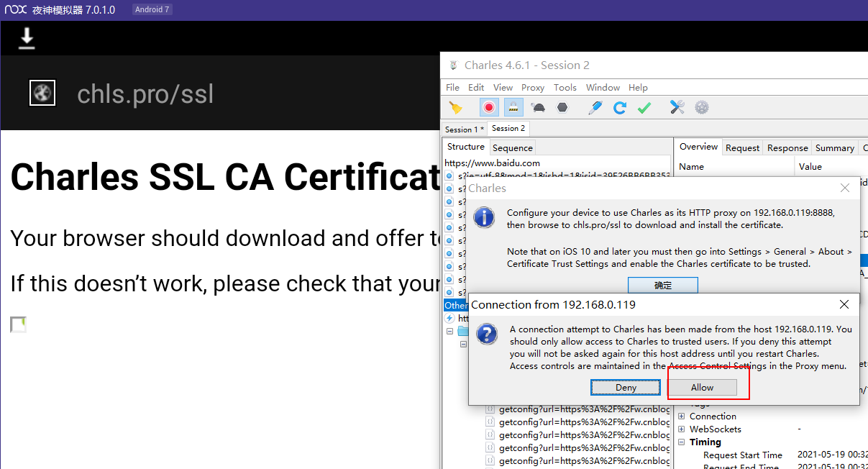Repeat selected request with blue arrow icon

[x=620, y=108]
